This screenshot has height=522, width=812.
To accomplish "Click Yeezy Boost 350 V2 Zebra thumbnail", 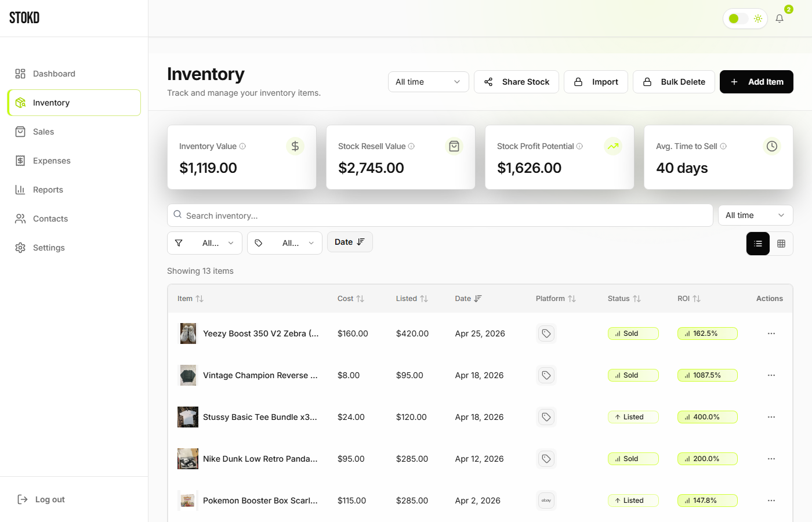I will (x=188, y=333).
